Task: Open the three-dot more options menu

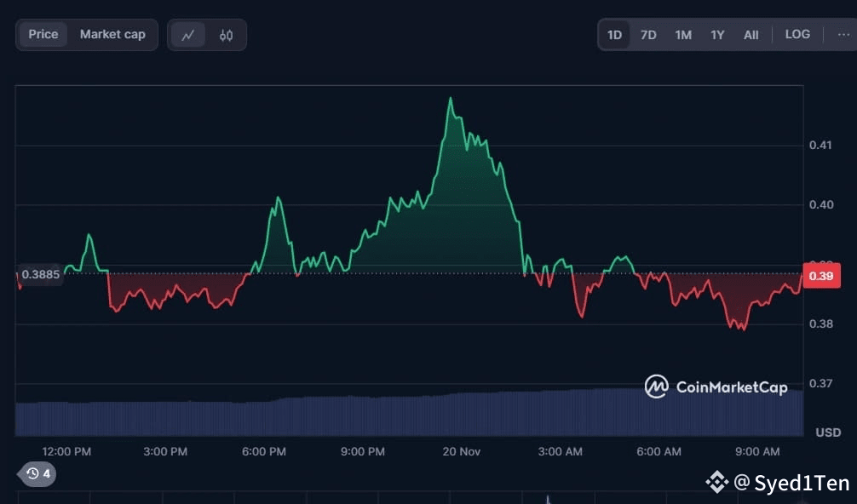Action: pyautogui.click(x=843, y=34)
